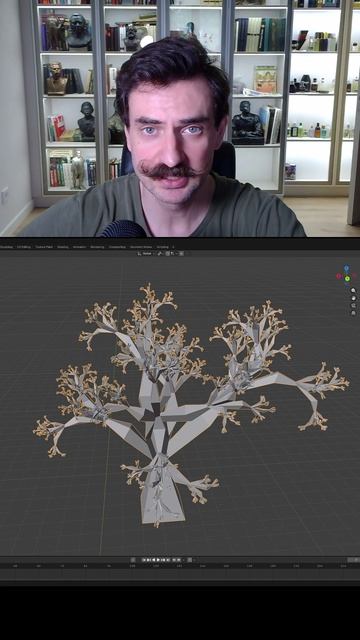The width and height of the screenshot is (360, 640).
Task: Click the blue Z axis on navigation gizmo
Action: [x=347, y=268]
